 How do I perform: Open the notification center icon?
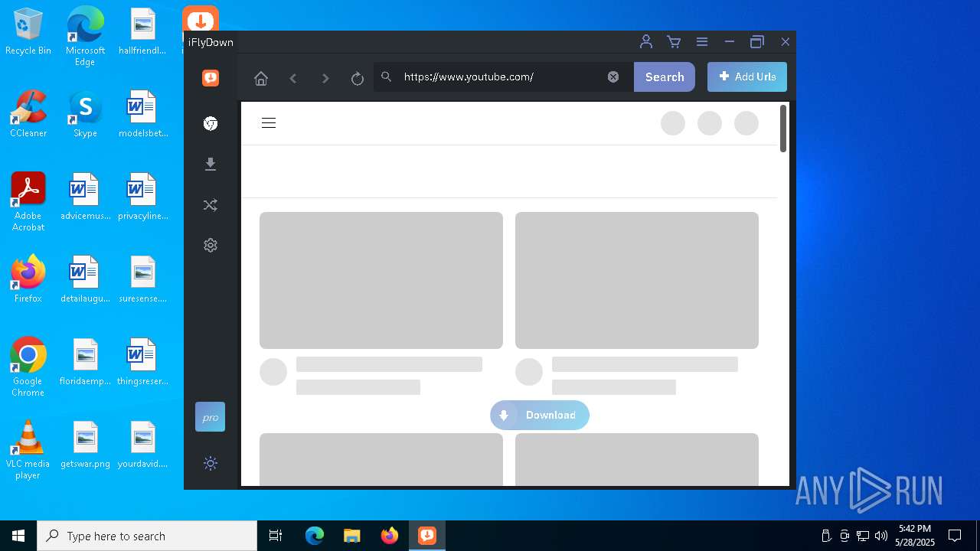pos(955,536)
